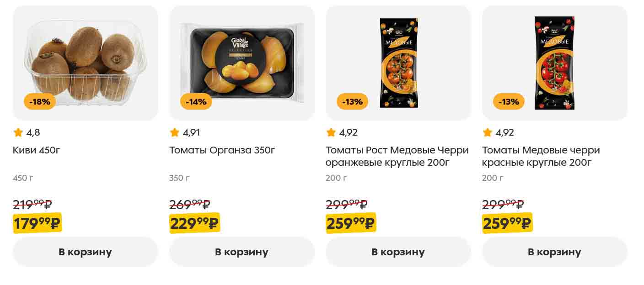
Task: Open the Киви 450г product title
Action: [37, 150]
